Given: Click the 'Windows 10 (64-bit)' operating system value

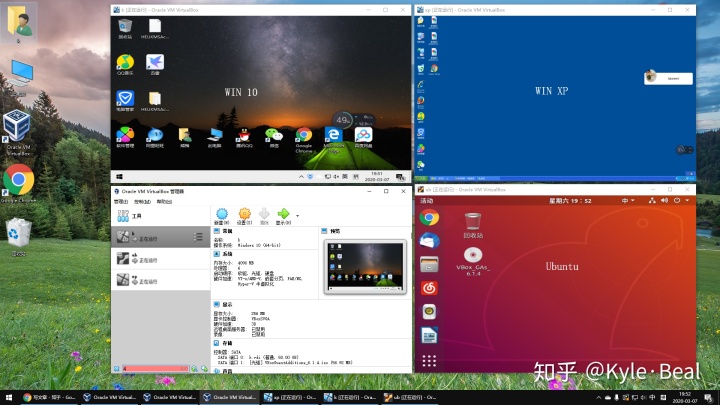Looking at the screenshot, I should 259,245.
